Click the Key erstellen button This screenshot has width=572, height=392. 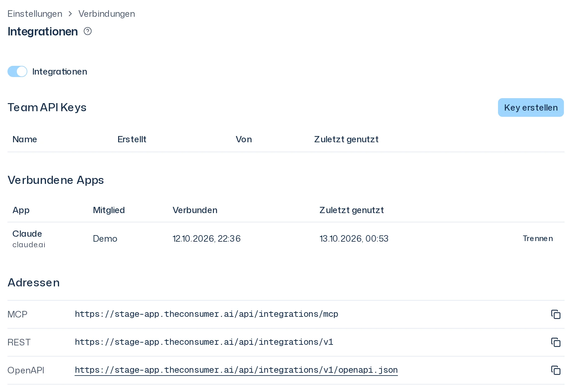531,107
